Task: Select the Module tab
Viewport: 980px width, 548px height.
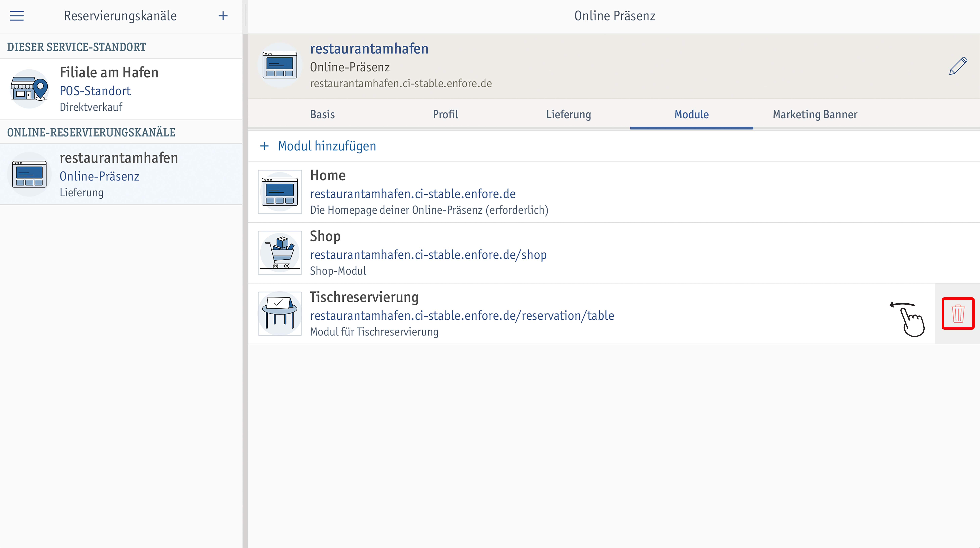Action: [x=691, y=114]
